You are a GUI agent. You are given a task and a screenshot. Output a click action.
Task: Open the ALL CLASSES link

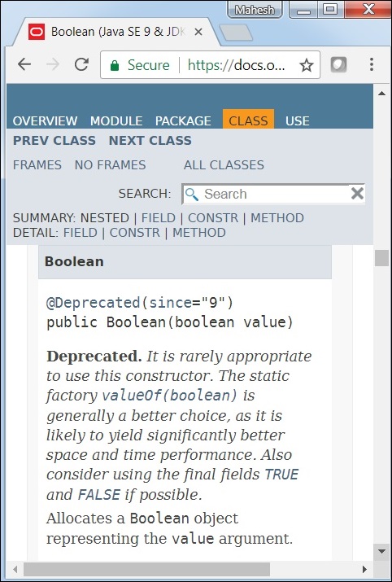(x=224, y=164)
